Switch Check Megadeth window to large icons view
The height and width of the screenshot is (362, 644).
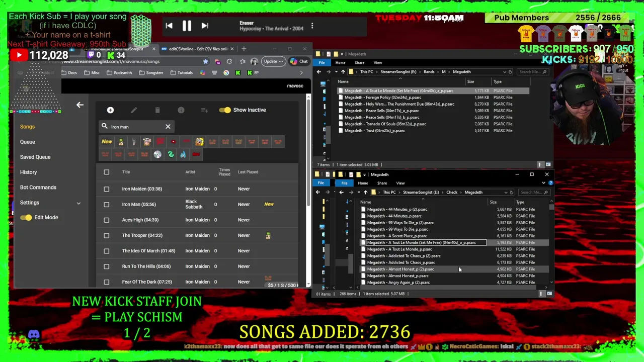(x=549, y=294)
